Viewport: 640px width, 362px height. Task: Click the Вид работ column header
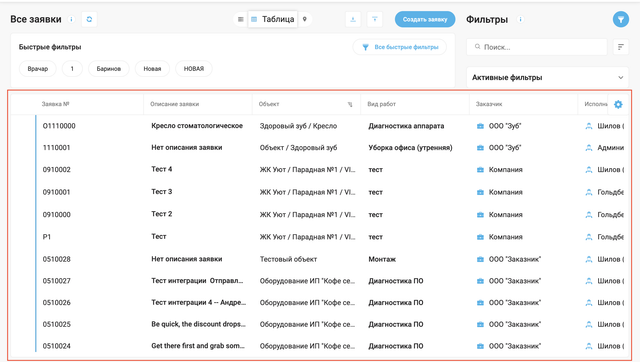click(381, 104)
